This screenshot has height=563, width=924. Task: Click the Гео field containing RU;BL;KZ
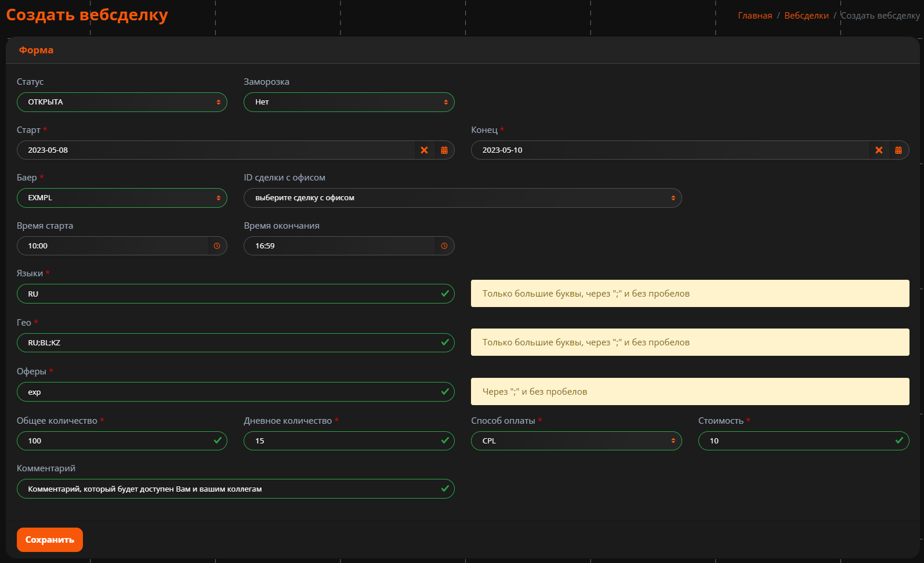coord(235,343)
